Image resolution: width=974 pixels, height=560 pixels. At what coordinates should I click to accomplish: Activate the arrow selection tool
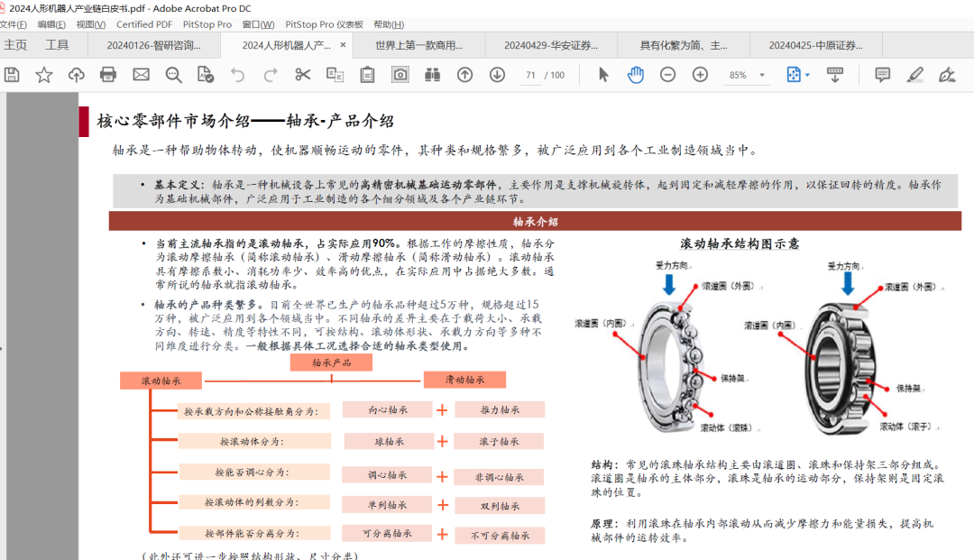603,75
